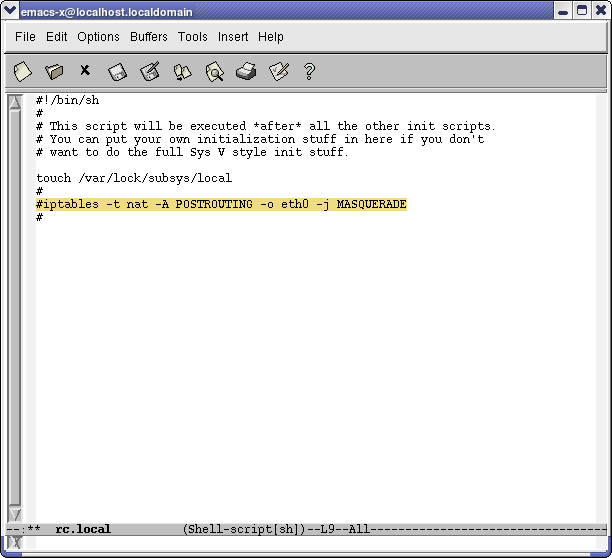Click the scrollbar up arrow
This screenshot has width=612, height=558.
(15, 102)
